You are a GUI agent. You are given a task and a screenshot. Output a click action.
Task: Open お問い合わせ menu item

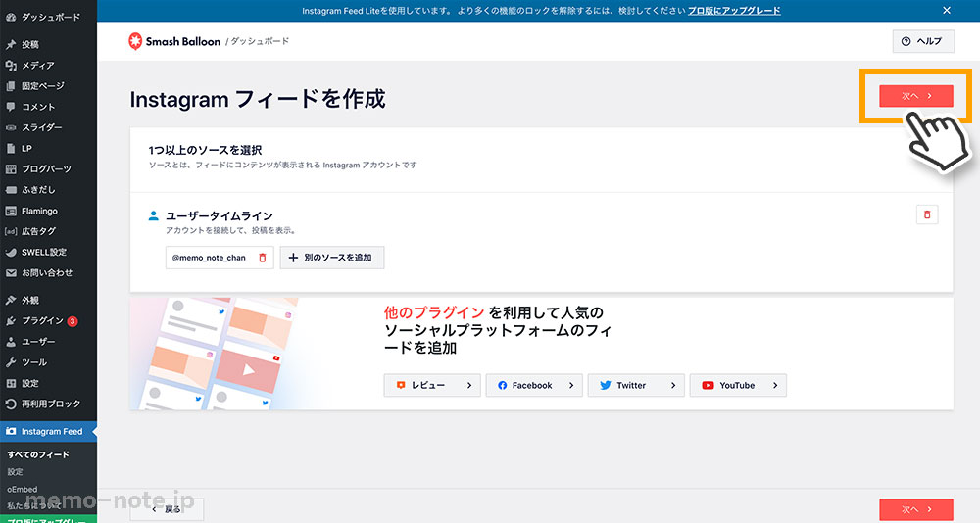click(x=48, y=273)
